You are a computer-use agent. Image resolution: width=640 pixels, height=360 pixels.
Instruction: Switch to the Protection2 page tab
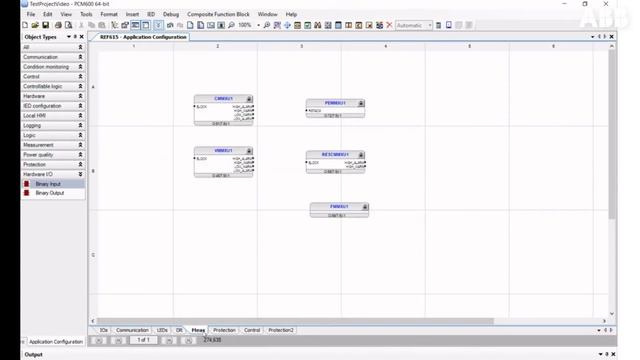(281, 330)
